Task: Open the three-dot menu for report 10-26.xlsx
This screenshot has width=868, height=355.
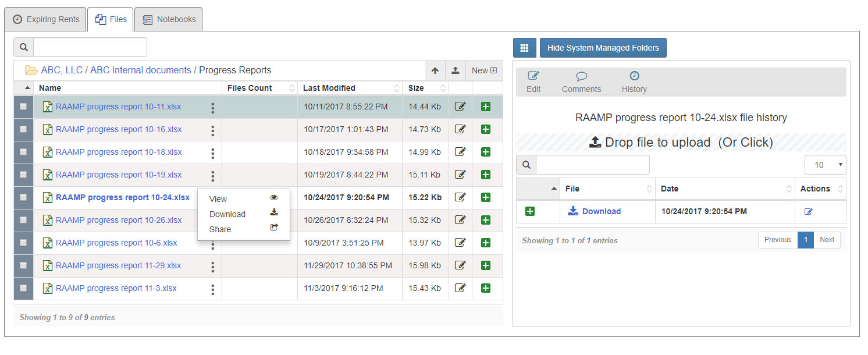Action: coord(212,220)
